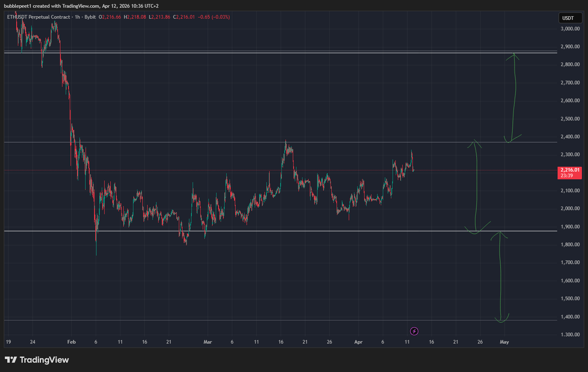Screen dimensions: 588x372
Task: Select the green double arrow between 2,400 and 1,900
Action: tap(476, 186)
